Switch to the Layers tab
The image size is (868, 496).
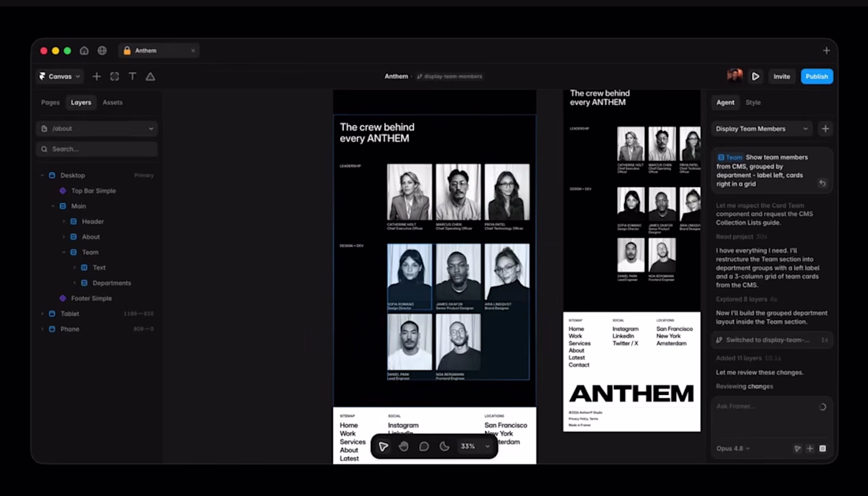(80, 103)
